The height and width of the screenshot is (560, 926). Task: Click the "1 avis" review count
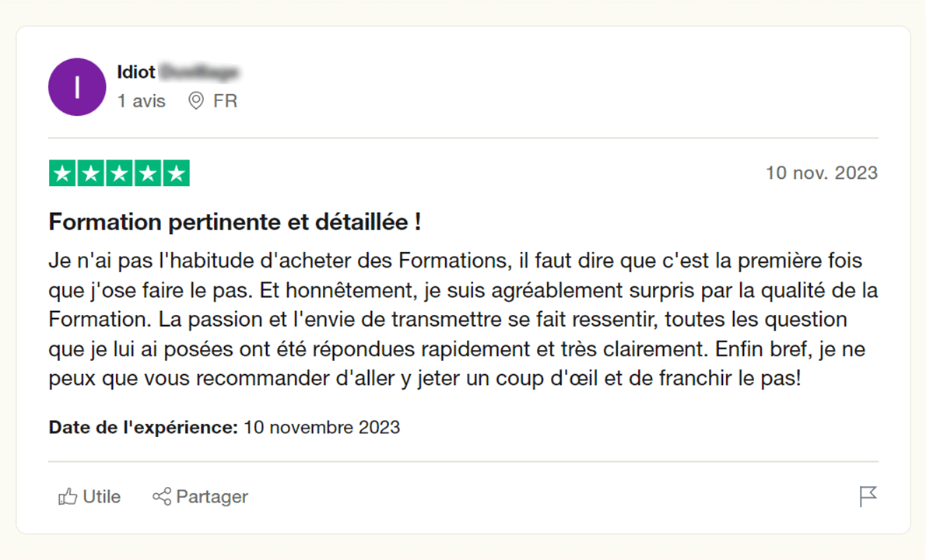coord(141,101)
